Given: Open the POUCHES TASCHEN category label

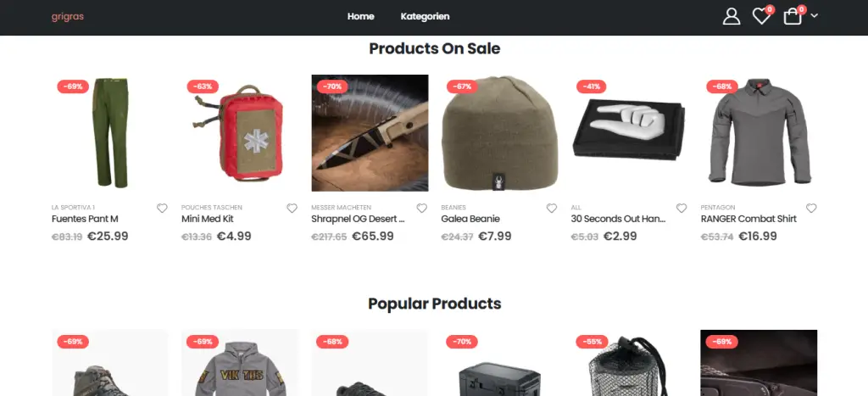Looking at the screenshot, I should tap(211, 208).
